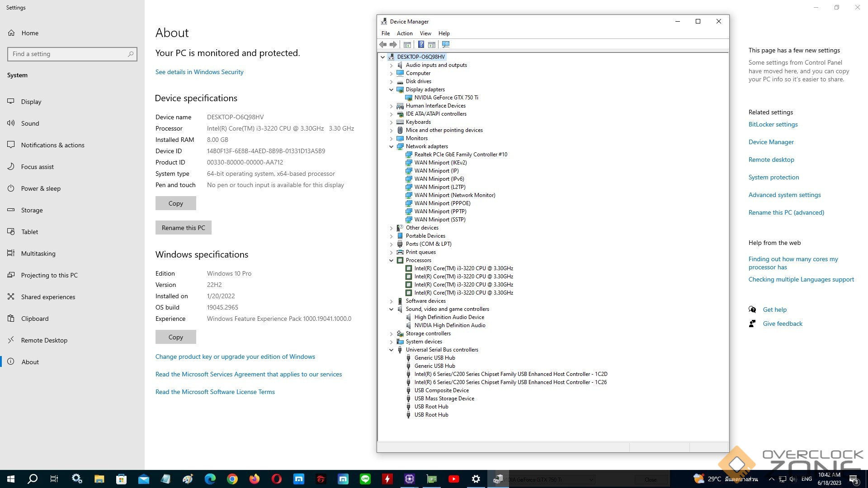Expand the Other devices node
This screenshot has width=868, height=488.
[392, 228]
